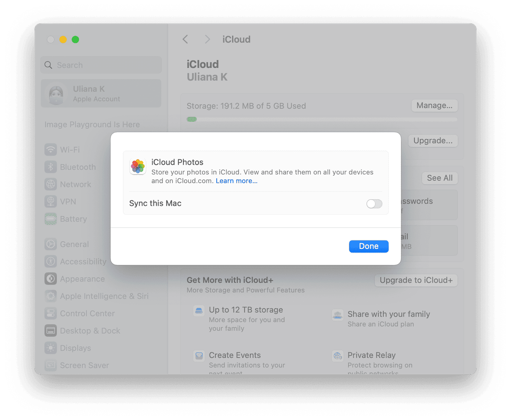The image size is (511, 420).
Task: Enable the Sync this Mac toggle
Action: tap(374, 204)
